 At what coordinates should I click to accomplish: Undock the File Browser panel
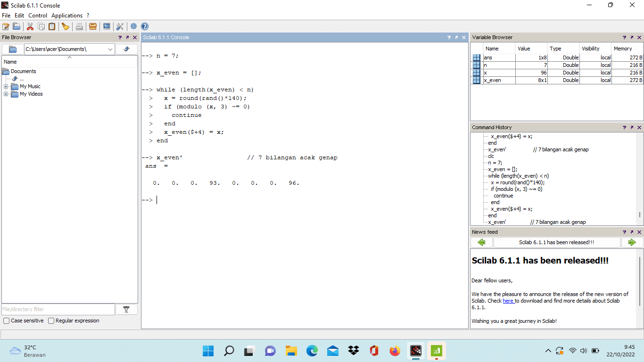127,37
